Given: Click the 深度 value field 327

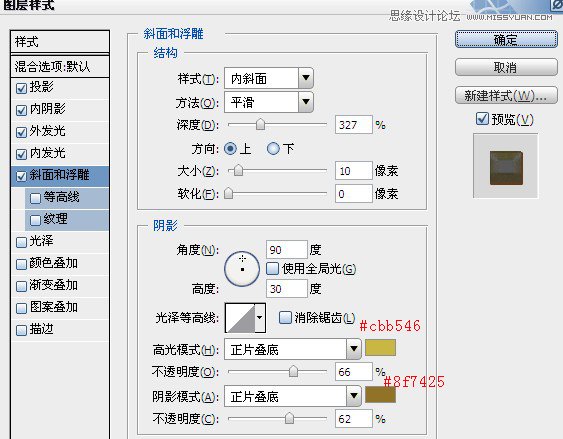Looking at the screenshot, I should click(x=354, y=125).
